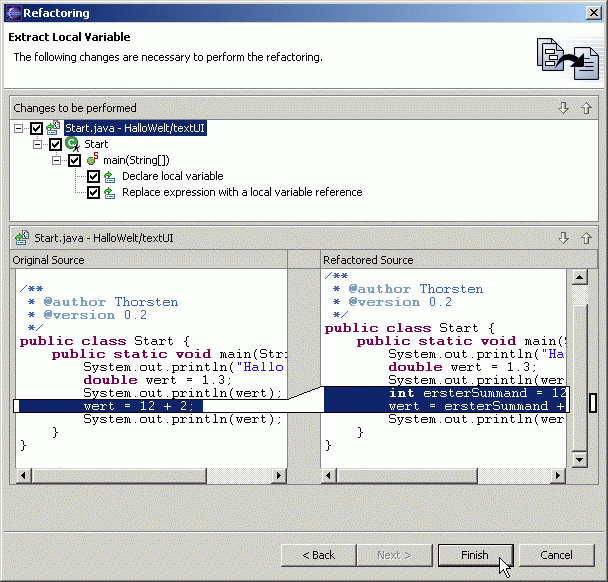Select Replace expression with a local variable reference
This screenshot has height=582, width=608.
click(x=241, y=192)
